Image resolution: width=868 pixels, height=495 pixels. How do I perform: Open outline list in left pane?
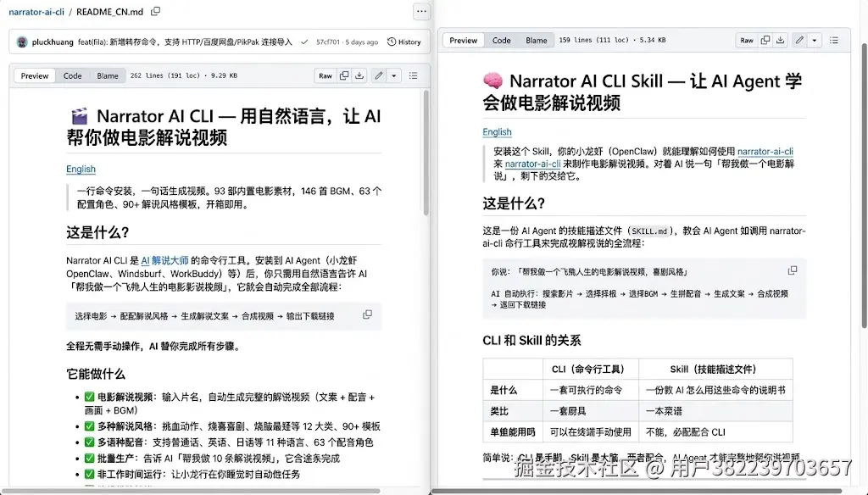413,75
